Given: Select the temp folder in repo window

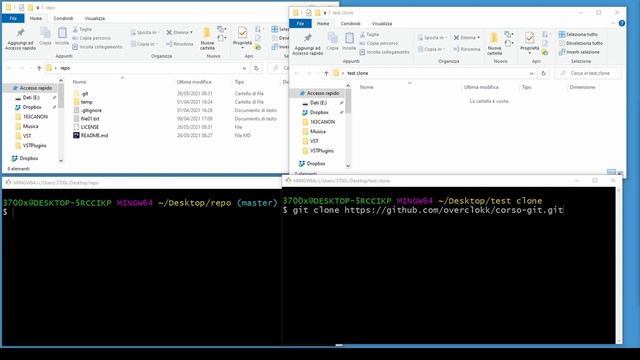Looking at the screenshot, I should point(83,102).
